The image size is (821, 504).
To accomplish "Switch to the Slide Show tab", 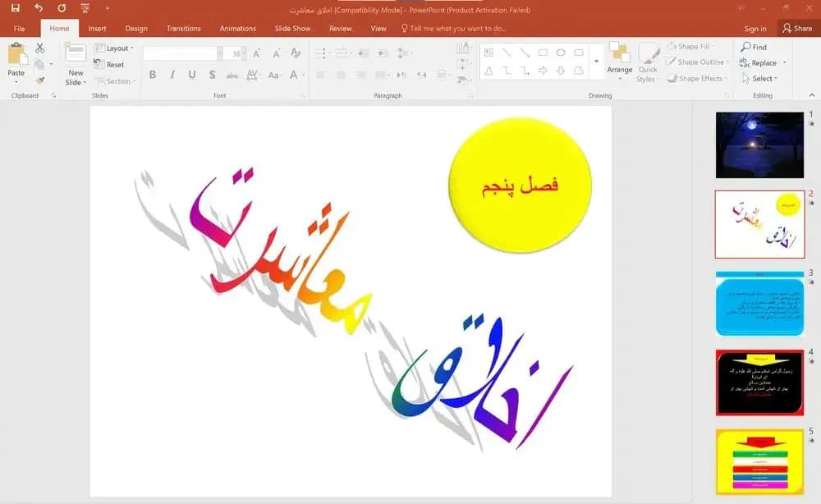I will pos(293,28).
